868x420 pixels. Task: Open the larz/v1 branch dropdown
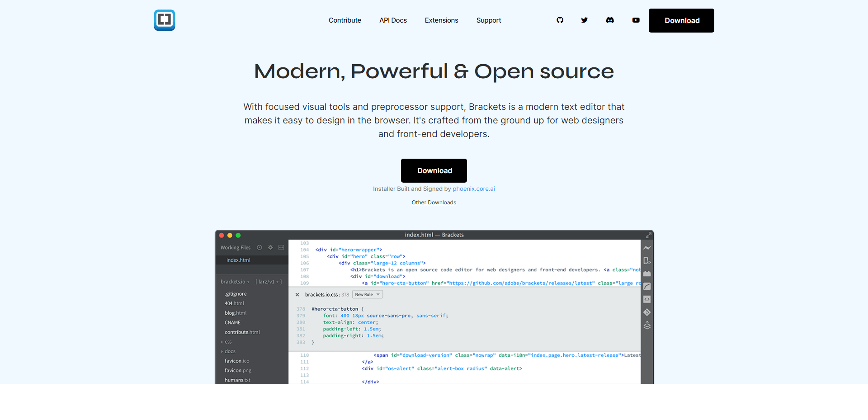[269, 282]
